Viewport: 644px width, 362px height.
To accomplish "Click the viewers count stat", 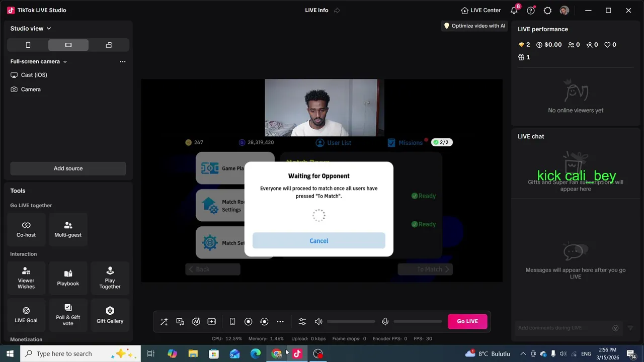I will click(574, 45).
